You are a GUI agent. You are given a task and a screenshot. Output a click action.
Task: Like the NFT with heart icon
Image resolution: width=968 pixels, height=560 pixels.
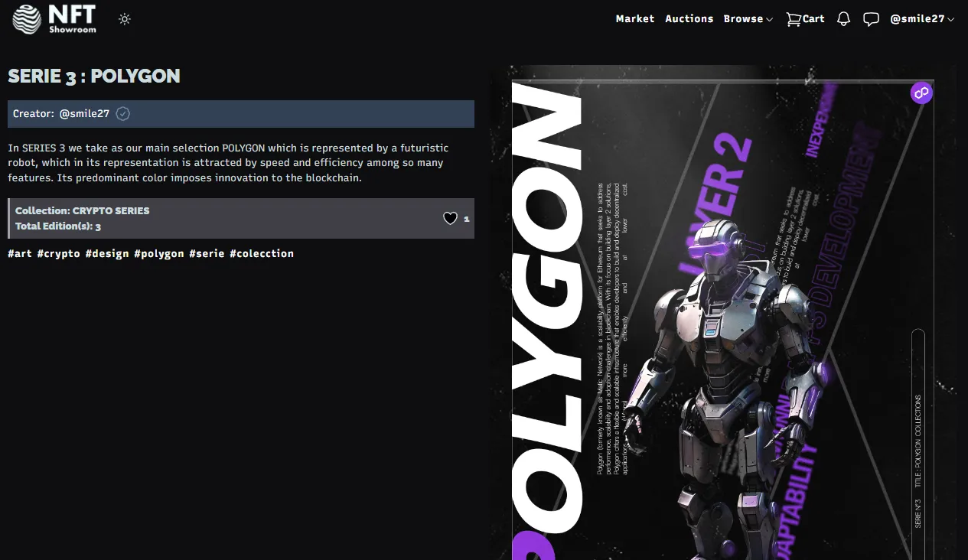(450, 218)
